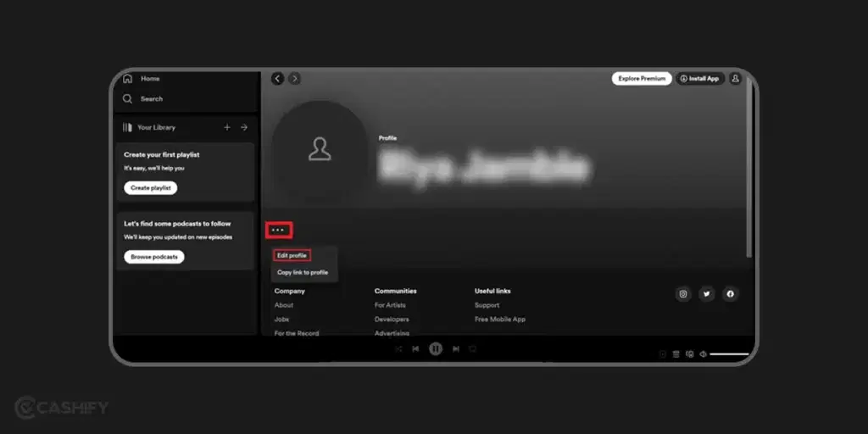Click the Create playlist button
The image size is (868, 434).
[x=151, y=187]
